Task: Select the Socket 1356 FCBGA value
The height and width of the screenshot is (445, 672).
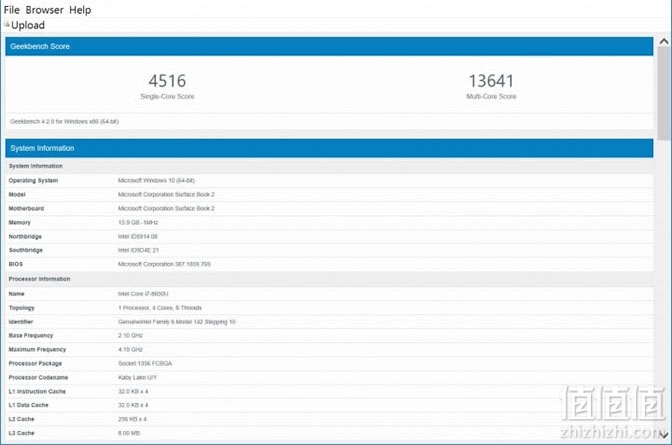Action: tap(145, 364)
